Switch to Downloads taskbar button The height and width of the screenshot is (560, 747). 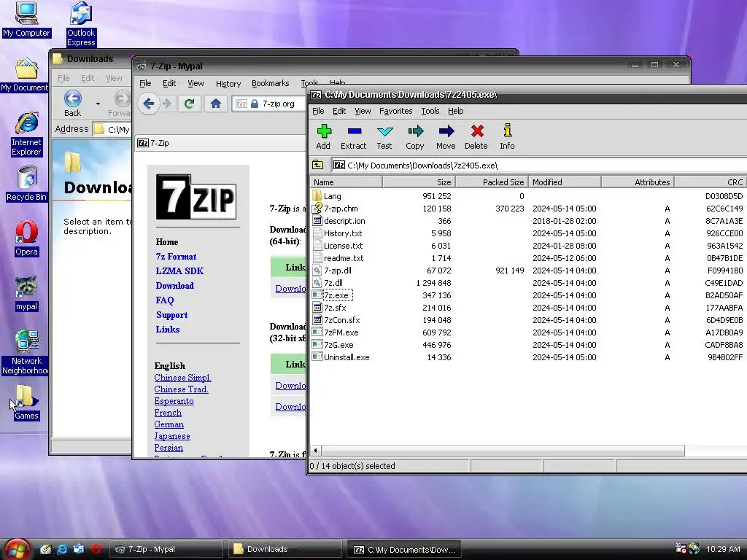click(x=285, y=549)
